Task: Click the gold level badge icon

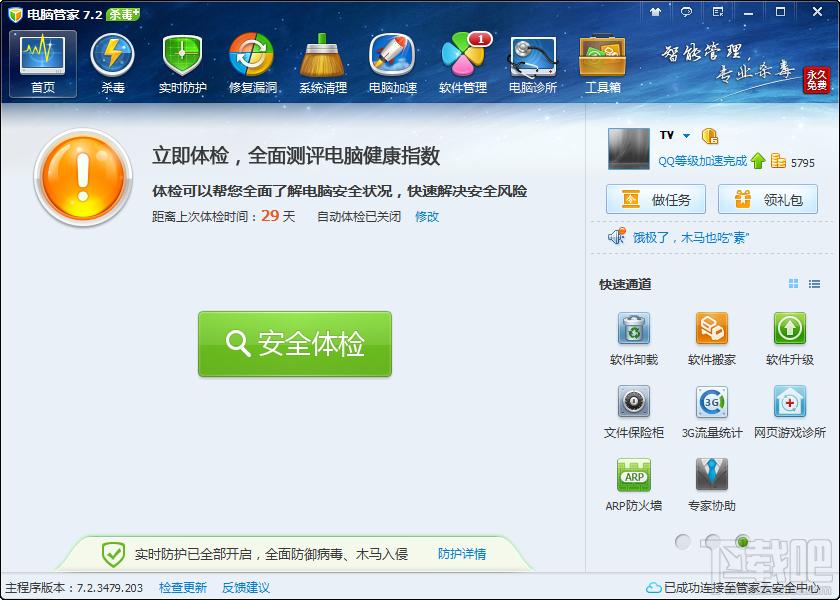Action: tap(710, 136)
